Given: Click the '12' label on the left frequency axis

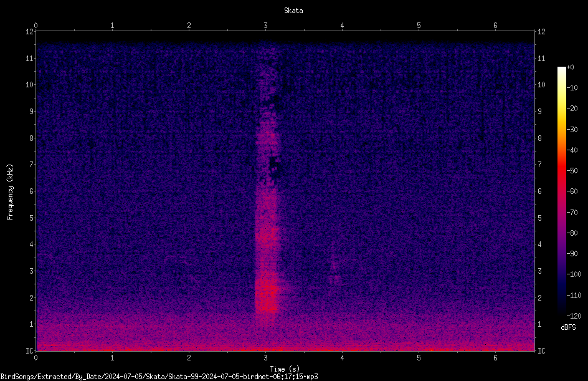Looking at the screenshot, I should point(30,32).
